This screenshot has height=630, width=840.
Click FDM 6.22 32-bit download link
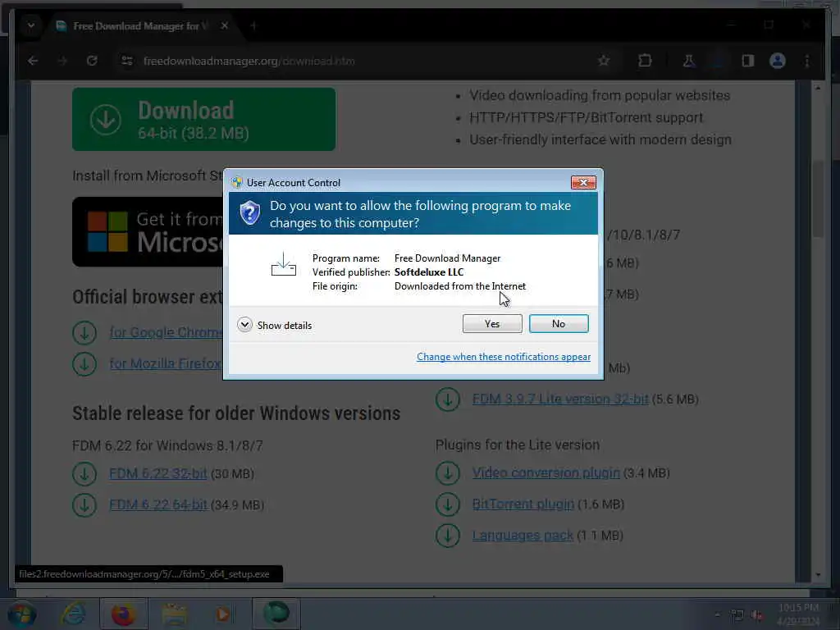pos(158,473)
